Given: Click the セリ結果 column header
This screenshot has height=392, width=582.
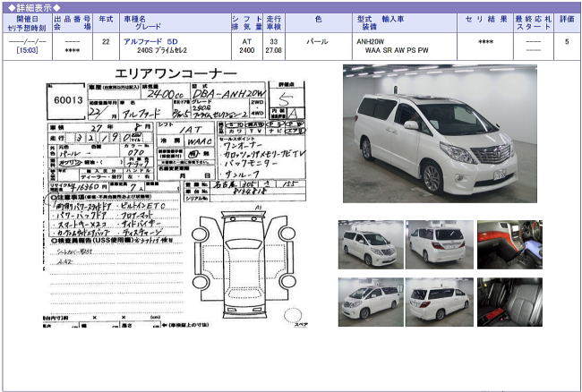Looking at the screenshot, I should [x=485, y=23].
